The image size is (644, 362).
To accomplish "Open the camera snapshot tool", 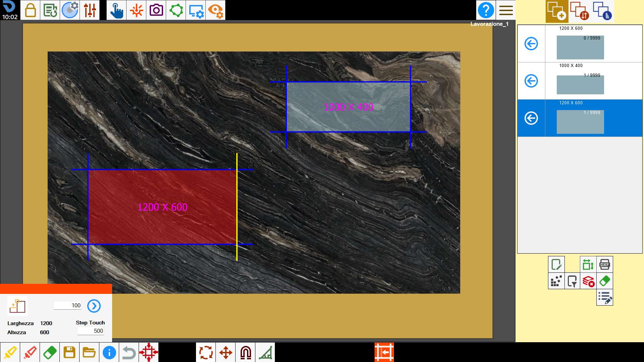I will coord(156,10).
